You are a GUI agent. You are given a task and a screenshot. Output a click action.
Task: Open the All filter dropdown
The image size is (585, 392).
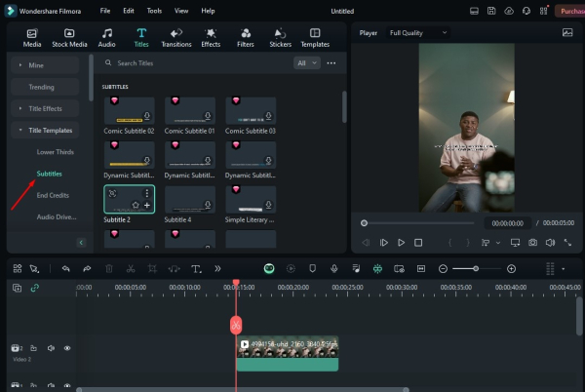pos(306,62)
